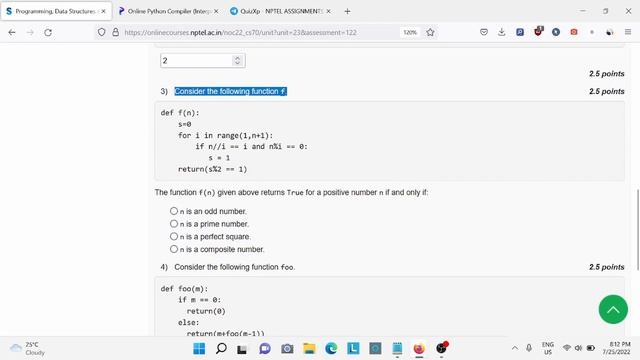Switch to Online Python Compiler tab
The height and width of the screenshot is (360, 640).
169,11
